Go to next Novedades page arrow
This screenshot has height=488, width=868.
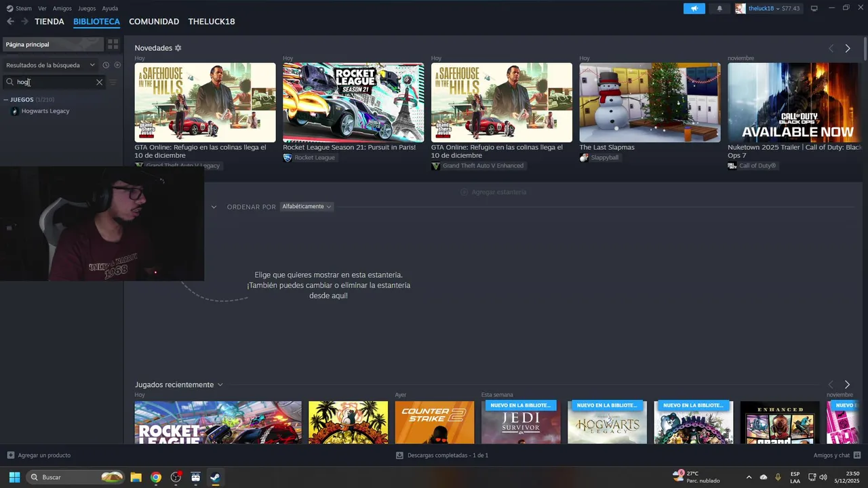click(848, 48)
